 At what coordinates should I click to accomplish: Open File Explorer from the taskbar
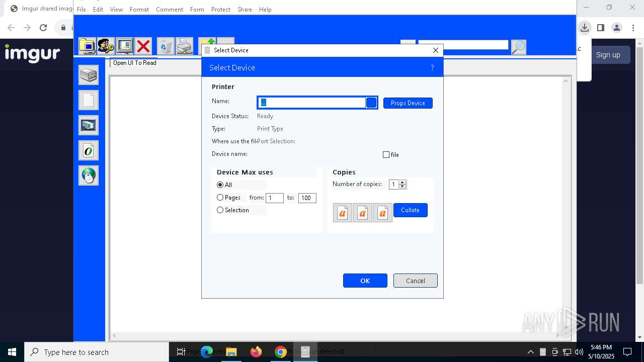(231, 352)
